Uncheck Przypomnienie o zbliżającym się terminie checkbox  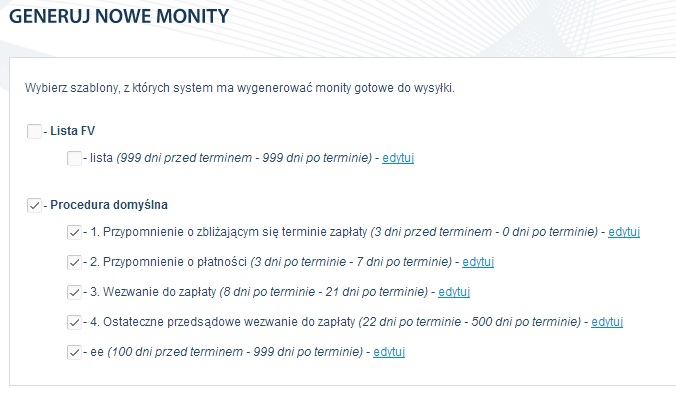pyautogui.click(x=74, y=232)
